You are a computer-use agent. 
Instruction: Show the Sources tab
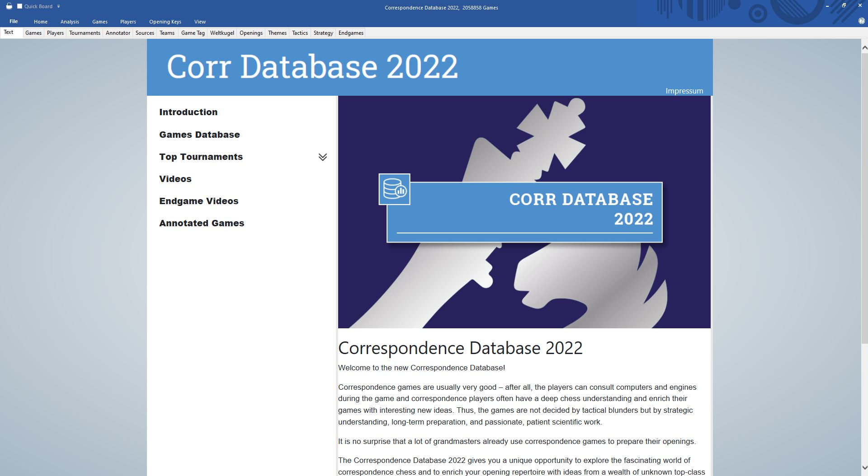point(145,33)
